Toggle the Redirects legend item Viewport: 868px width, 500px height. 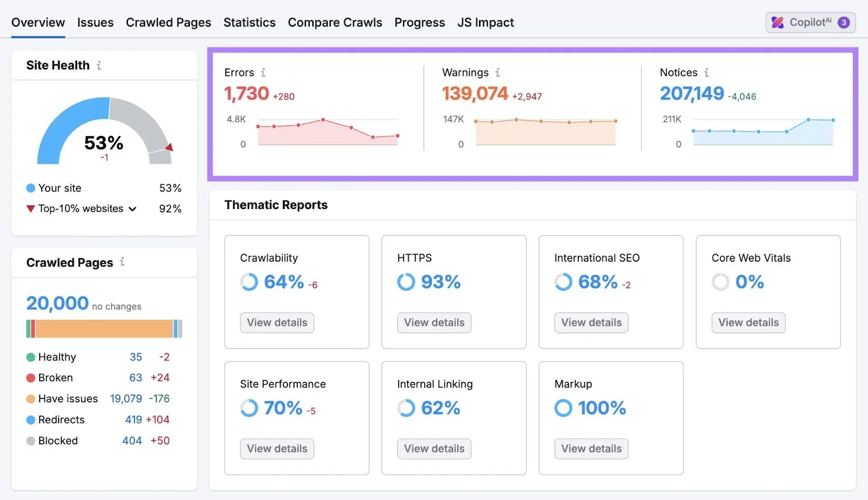click(61, 419)
